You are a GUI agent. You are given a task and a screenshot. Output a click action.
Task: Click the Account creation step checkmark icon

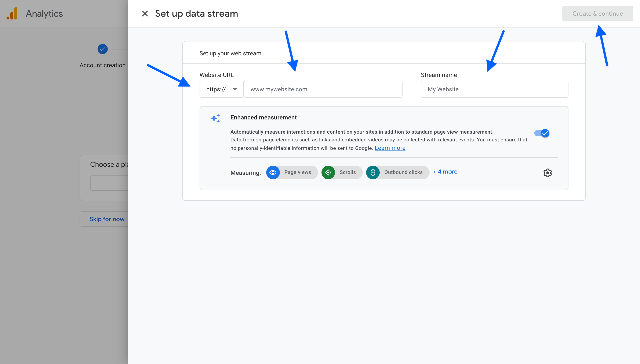click(x=103, y=49)
